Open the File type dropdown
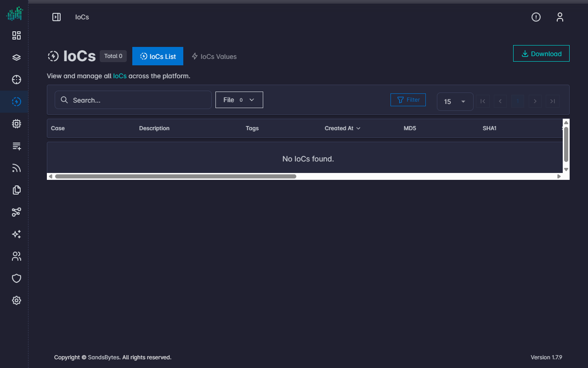Viewport: 588px width, 368px height. point(239,100)
